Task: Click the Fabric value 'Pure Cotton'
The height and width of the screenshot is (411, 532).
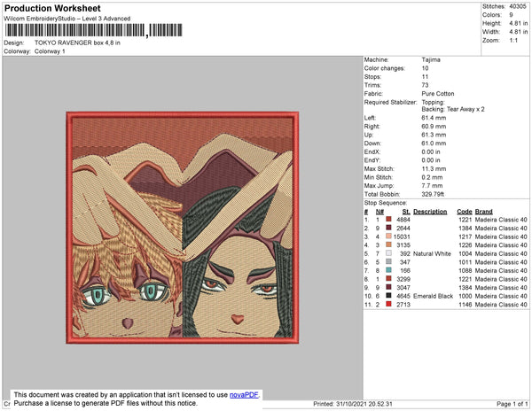Action: point(438,94)
